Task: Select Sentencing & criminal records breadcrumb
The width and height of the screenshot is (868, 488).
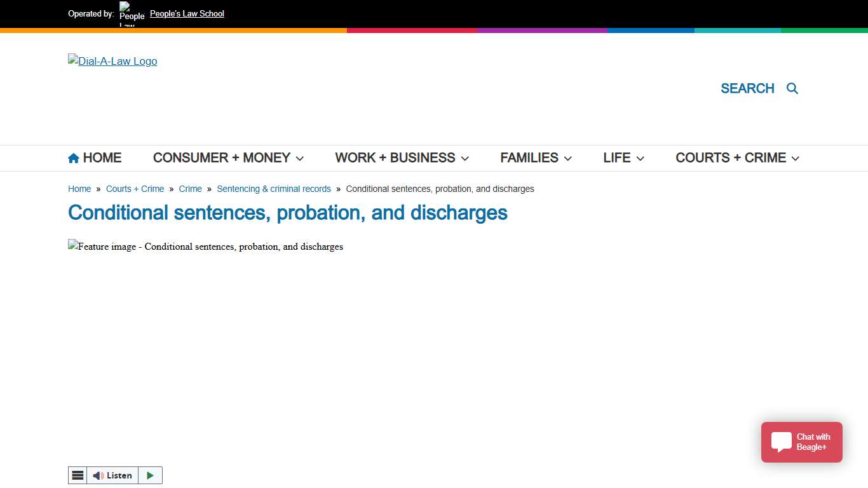Action: point(274,189)
